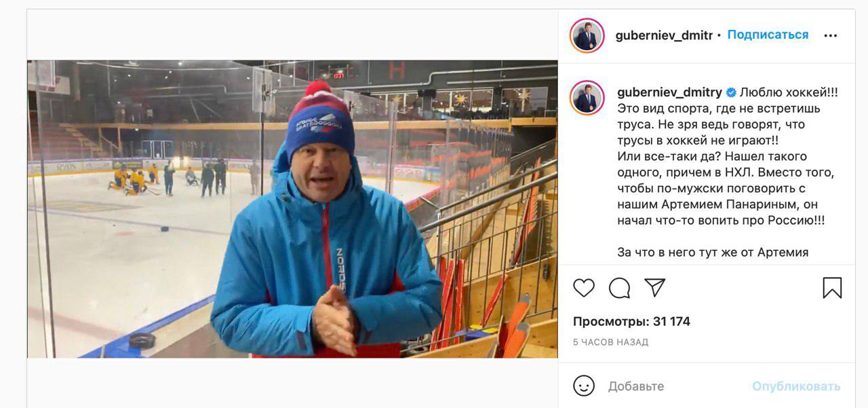Screen dimensions: 868x408
Task: Save post with bookmark icon
Action: coord(832,288)
